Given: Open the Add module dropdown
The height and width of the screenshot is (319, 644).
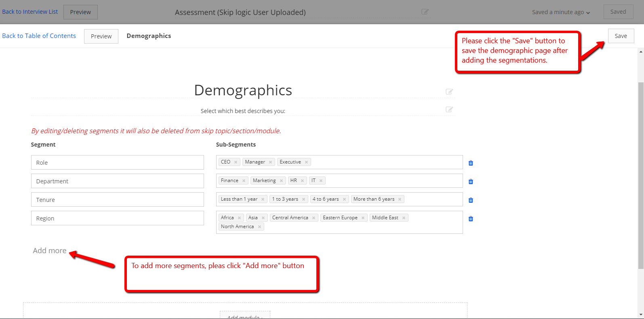Looking at the screenshot, I should (245, 315).
